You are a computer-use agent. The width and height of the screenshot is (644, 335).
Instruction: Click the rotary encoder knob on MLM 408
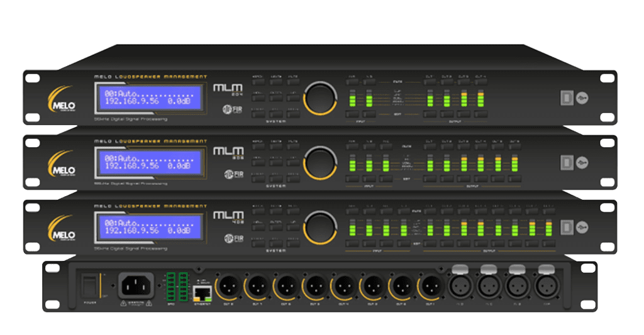(320, 228)
